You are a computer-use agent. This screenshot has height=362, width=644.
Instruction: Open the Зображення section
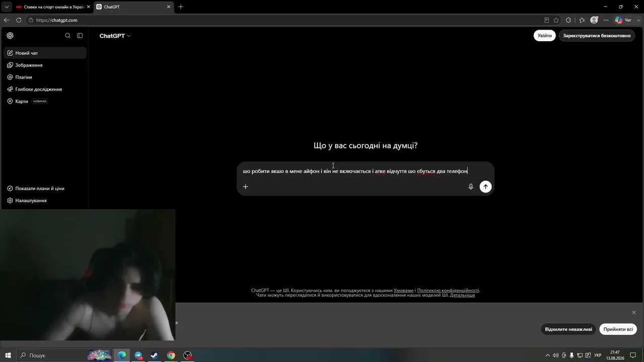[x=45, y=65]
